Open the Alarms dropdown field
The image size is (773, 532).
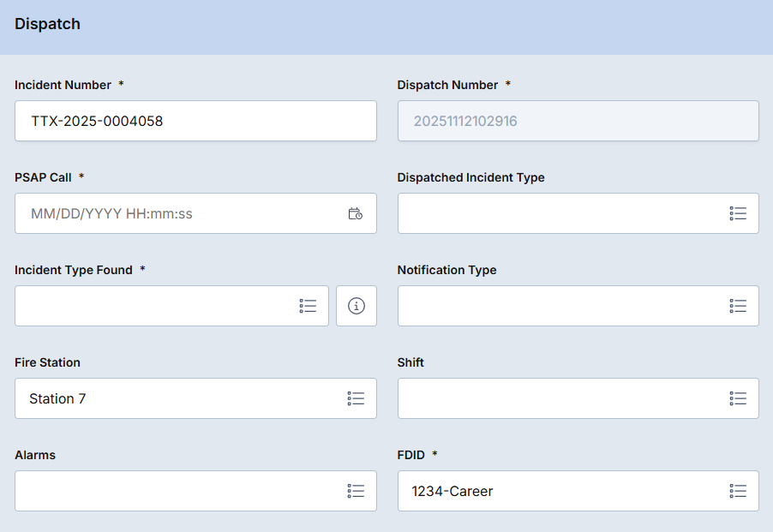(171, 491)
